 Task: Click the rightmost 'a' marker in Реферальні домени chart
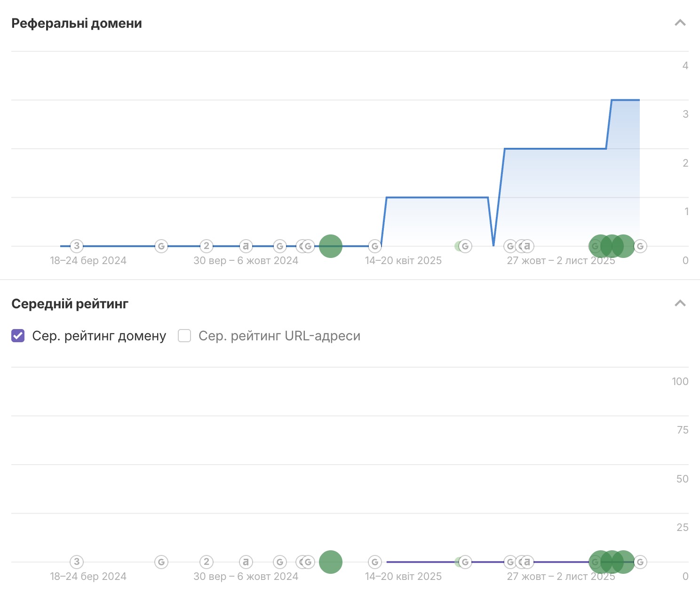click(527, 246)
